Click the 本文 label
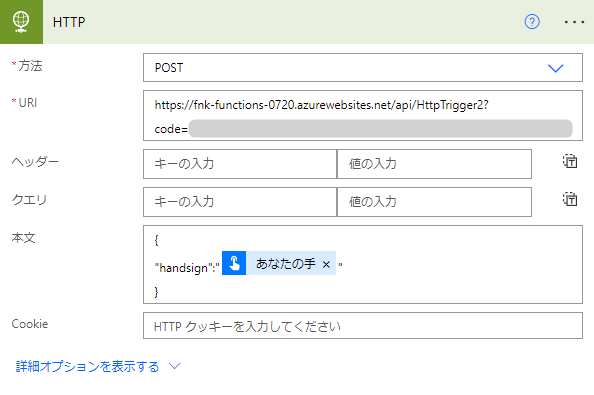This screenshot has height=395, width=594. point(23,238)
